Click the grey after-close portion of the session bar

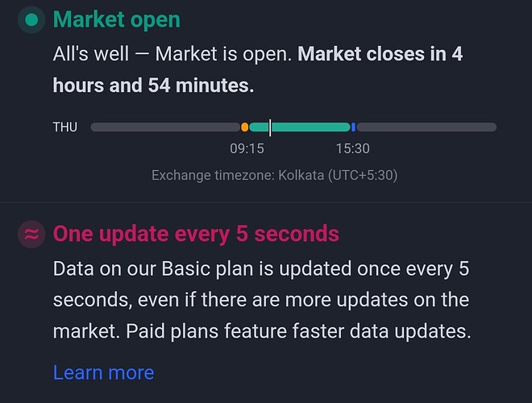click(426, 127)
